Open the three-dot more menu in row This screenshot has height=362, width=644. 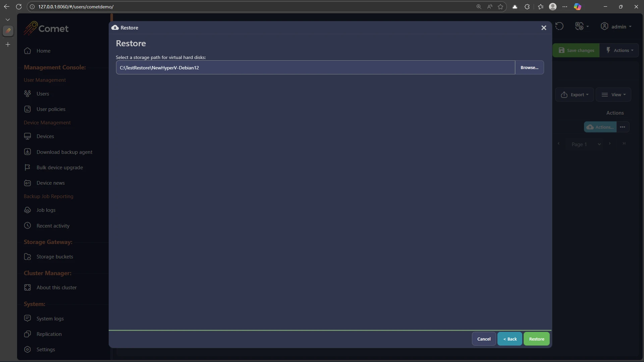click(x=623, y=127)
